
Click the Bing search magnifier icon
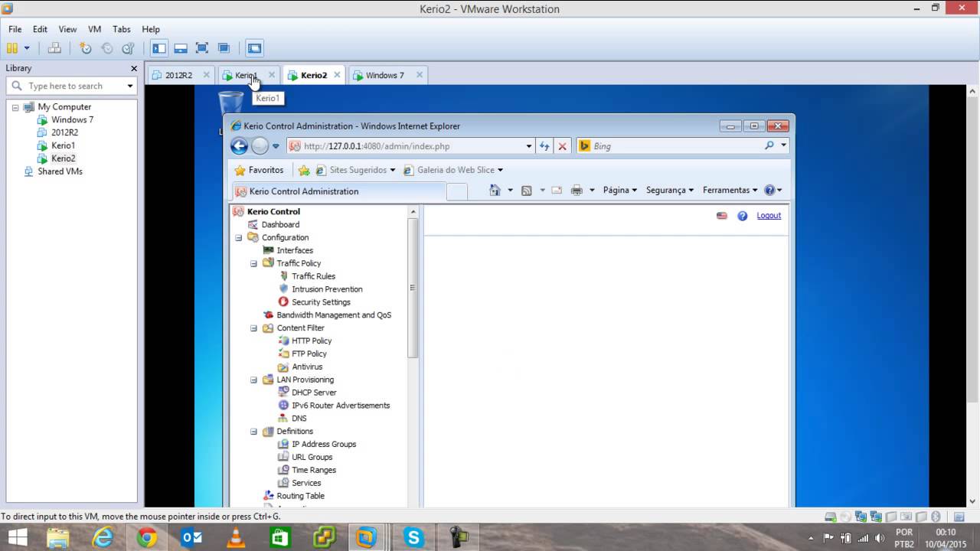tap(769, 145)
